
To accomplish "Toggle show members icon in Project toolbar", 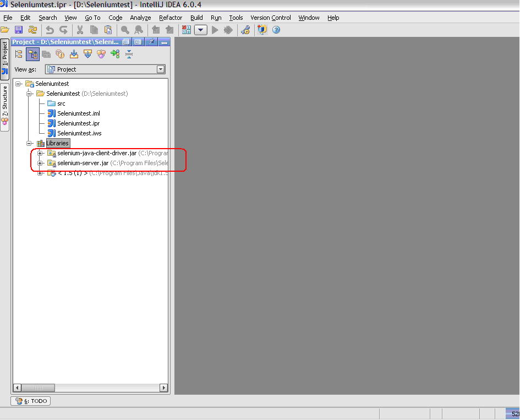I will (60, 54).
